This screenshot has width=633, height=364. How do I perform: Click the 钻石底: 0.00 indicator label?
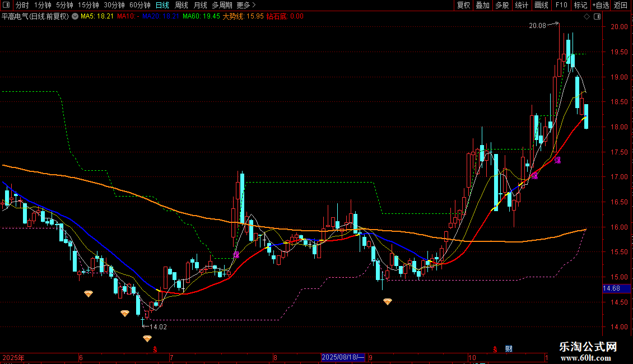[x=285, y=16]
